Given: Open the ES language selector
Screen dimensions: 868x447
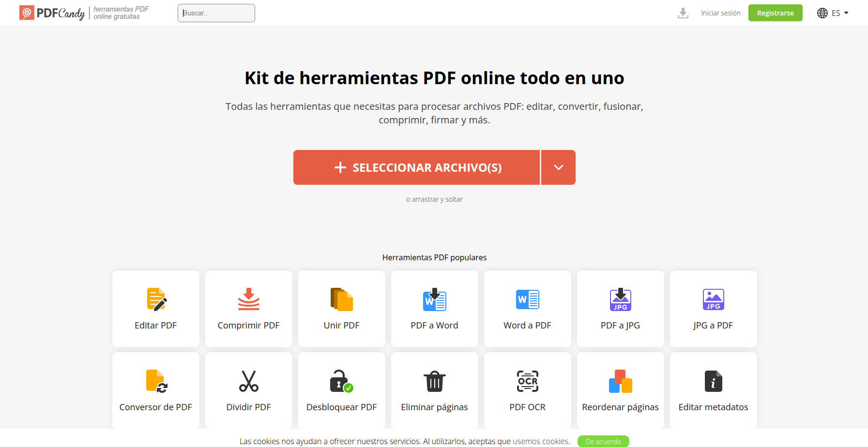Looking at the screenshot, I should click(x=833, y=13).
